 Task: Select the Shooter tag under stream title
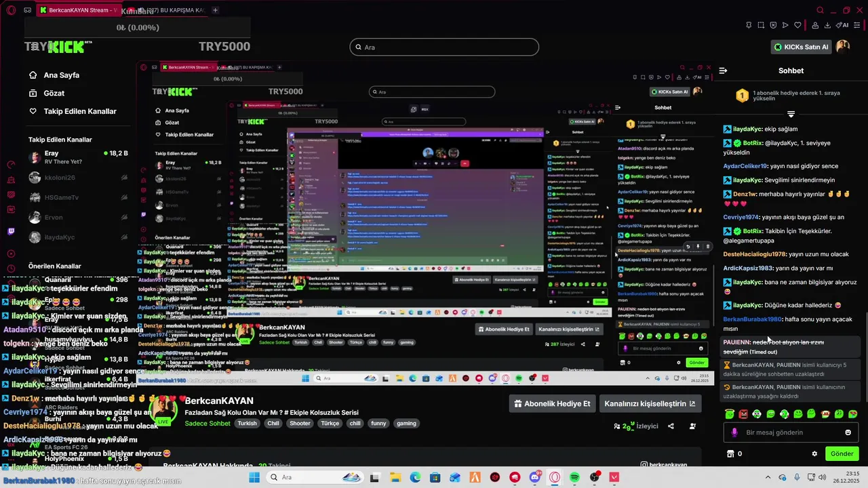[x=300, y=424]
